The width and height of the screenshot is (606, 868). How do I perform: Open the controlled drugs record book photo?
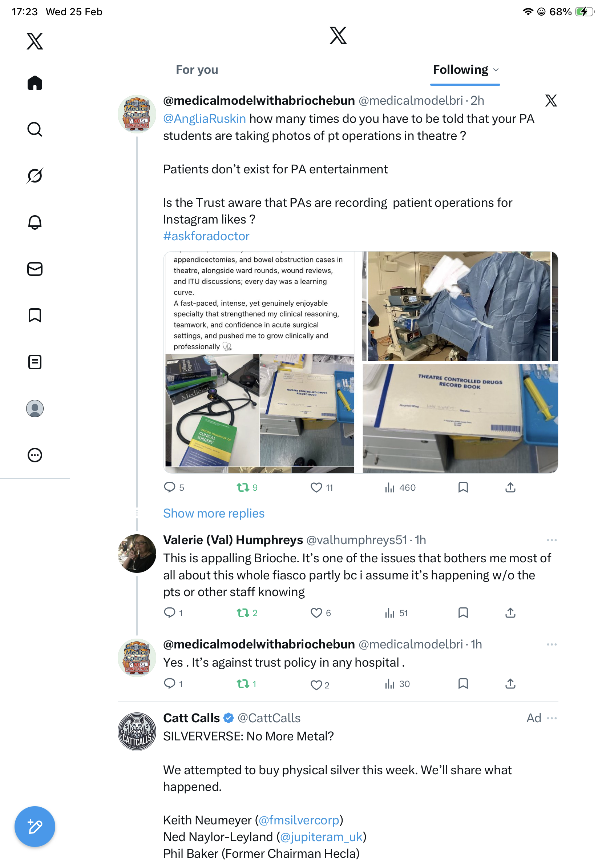[460, 418]
